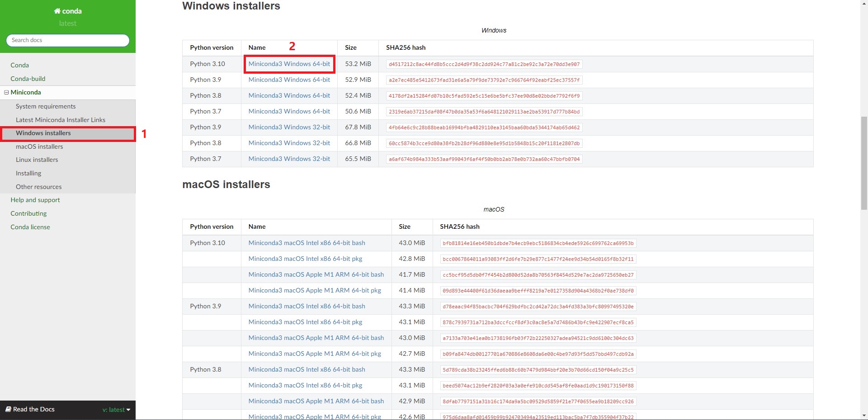The image size is (868, 420).
Task: Click the Apple M1 pkg link sized 41.4 MiB
Action: [x=315, y=290]
